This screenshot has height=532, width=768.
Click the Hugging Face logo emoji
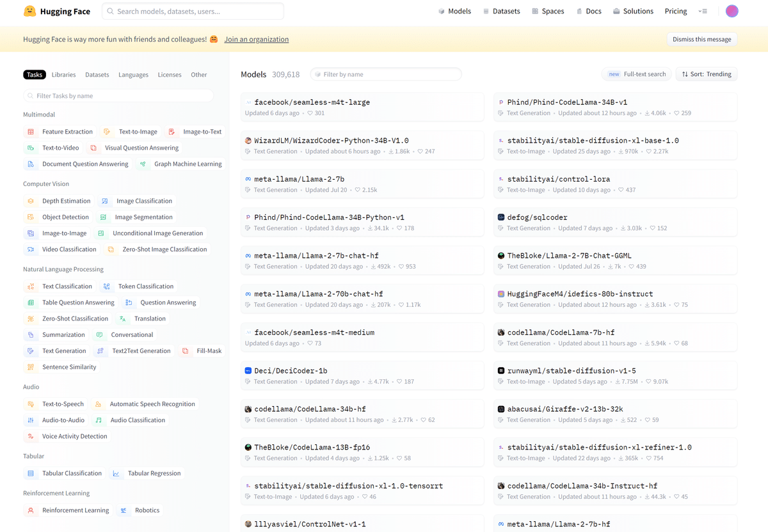coord(29,11)
